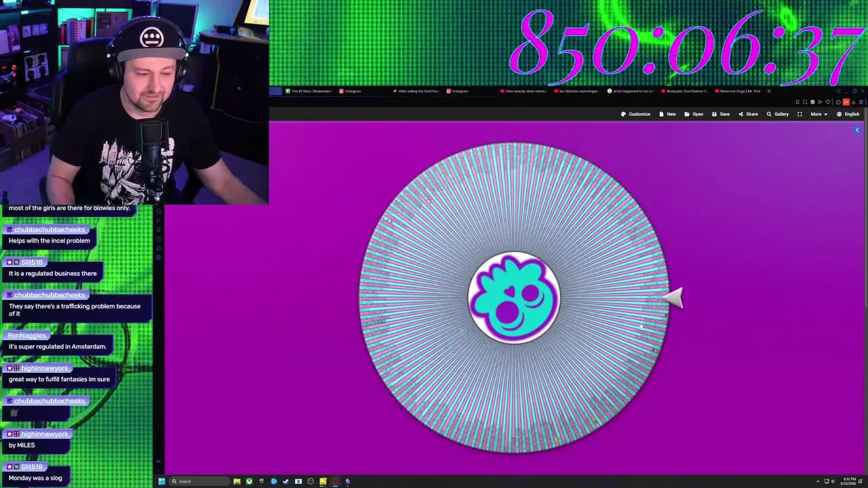Viewport: 868px width, 488px height.
Task: Click the browser snapshot capture icon
Action: (x=805, y=102)
